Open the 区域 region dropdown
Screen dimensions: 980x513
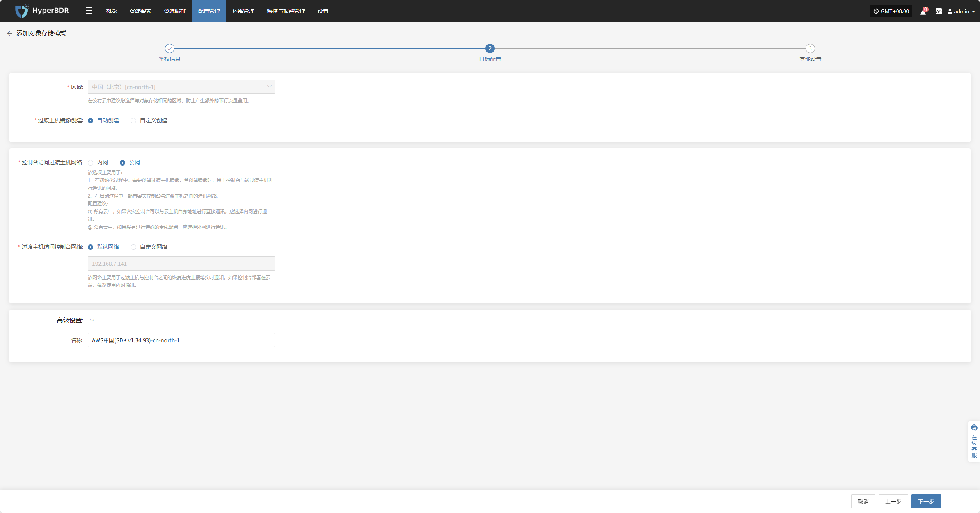click(x=181, y=87)
